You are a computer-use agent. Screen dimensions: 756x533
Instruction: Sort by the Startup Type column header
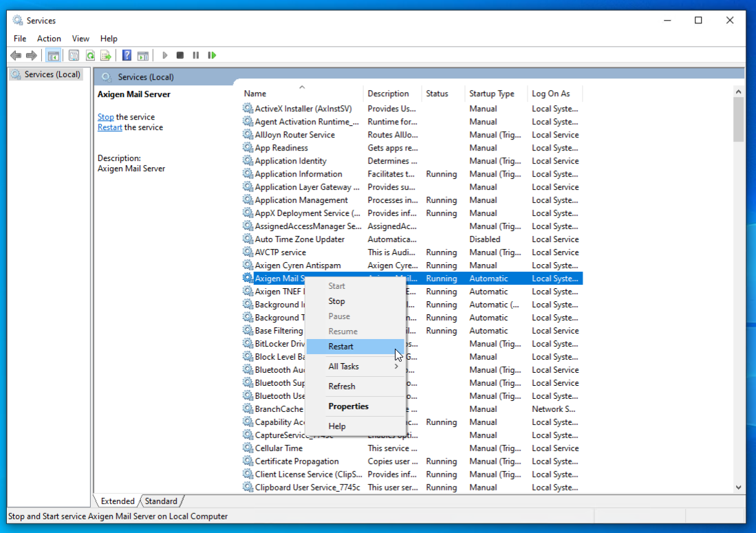tap(496, 94)
